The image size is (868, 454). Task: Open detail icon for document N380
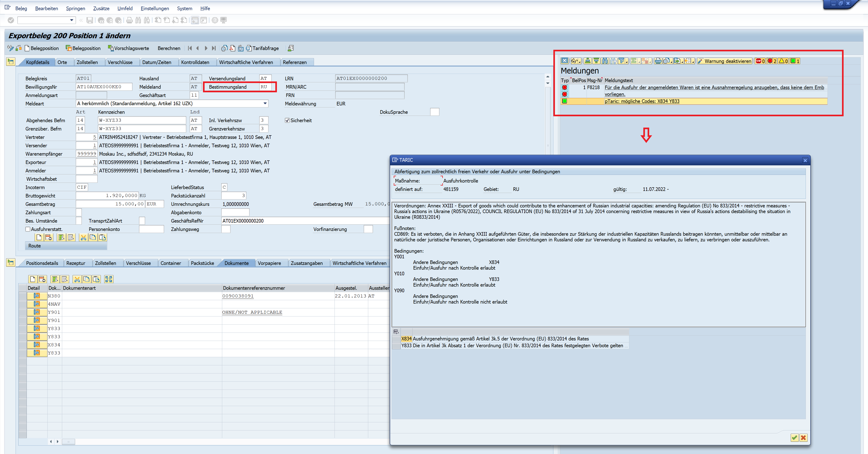[37, 296]
